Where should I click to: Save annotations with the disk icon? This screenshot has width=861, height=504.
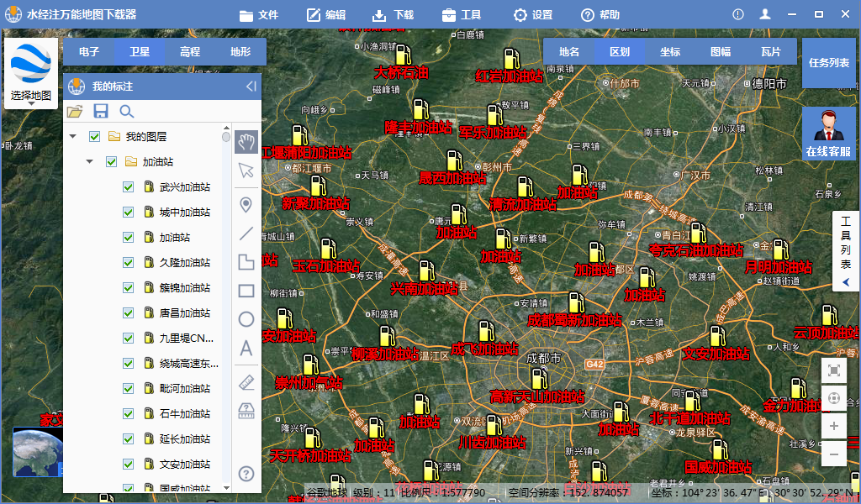pos(101,112)
